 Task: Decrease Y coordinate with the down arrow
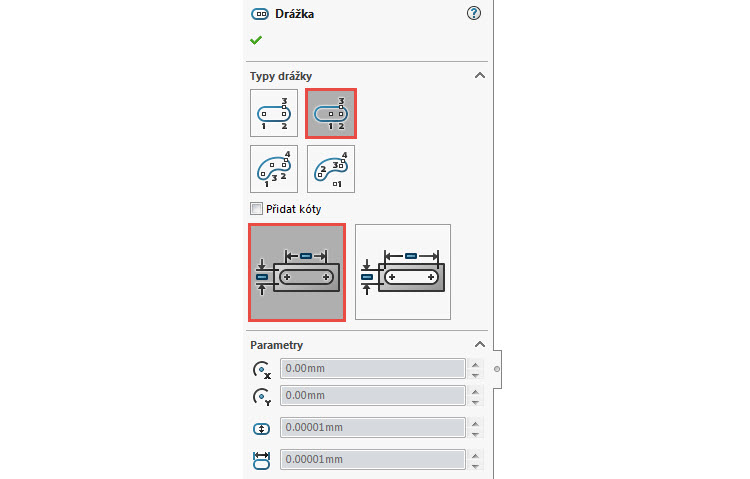(x=474, y=403)
